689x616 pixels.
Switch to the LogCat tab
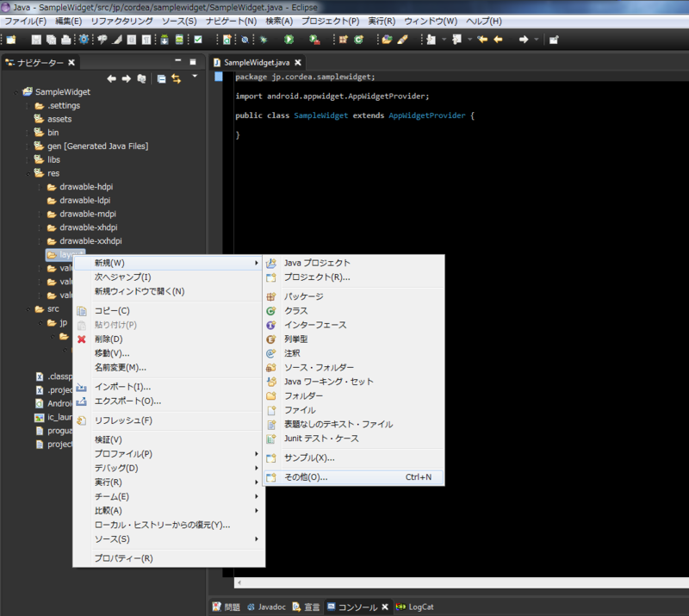[x=415, y=607]
